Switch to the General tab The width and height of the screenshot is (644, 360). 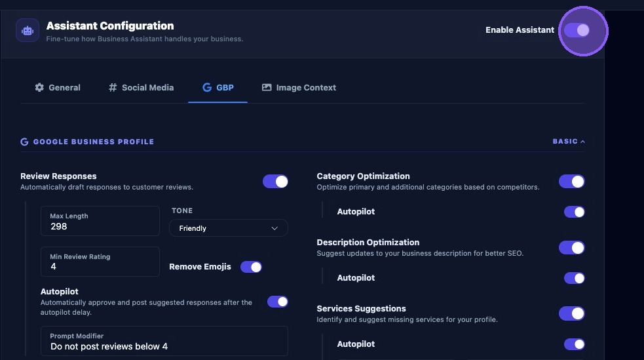tap(58, 87)
